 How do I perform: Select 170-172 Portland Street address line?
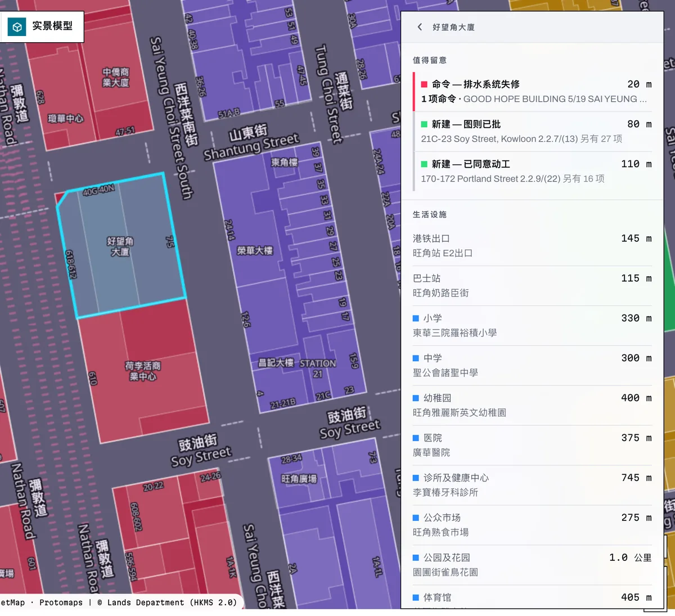[512, 179]
